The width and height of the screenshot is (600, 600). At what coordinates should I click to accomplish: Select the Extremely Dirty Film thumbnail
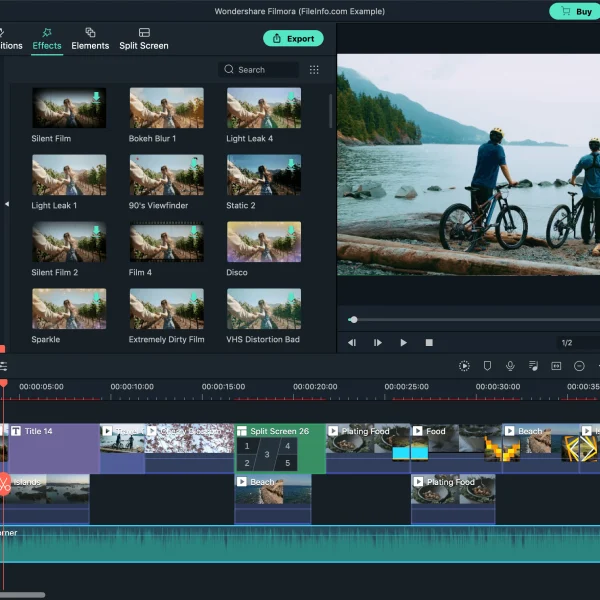166,309
